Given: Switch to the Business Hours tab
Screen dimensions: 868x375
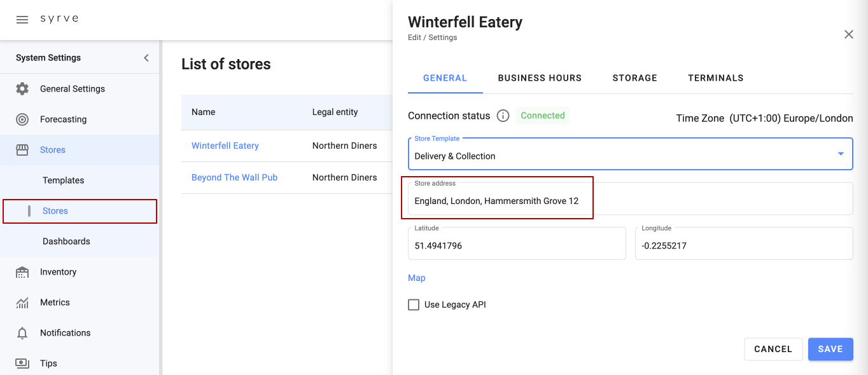Looking at the screenshot, I should pyautogui.click(x=540, y=78).
